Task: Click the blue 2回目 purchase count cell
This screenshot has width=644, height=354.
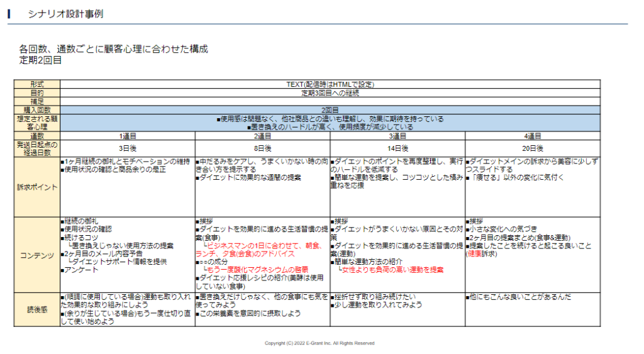Action: tap(330, 110)
